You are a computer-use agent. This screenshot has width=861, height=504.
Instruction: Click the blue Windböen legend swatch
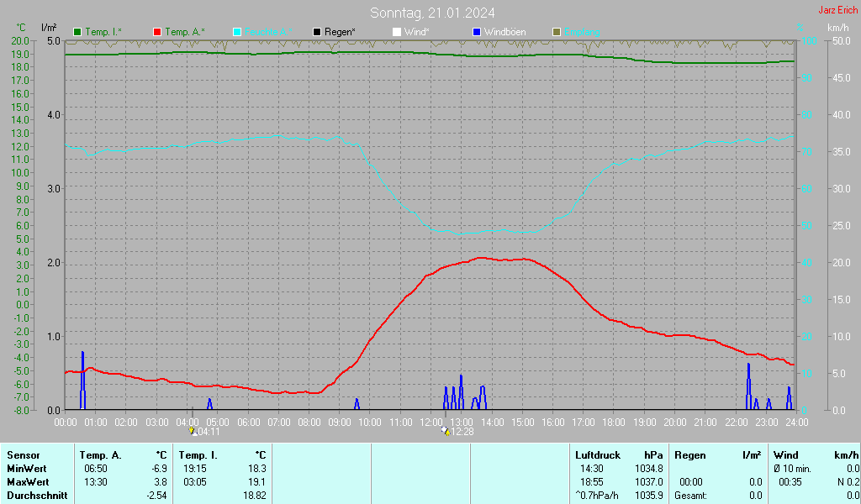coord(477,32)
